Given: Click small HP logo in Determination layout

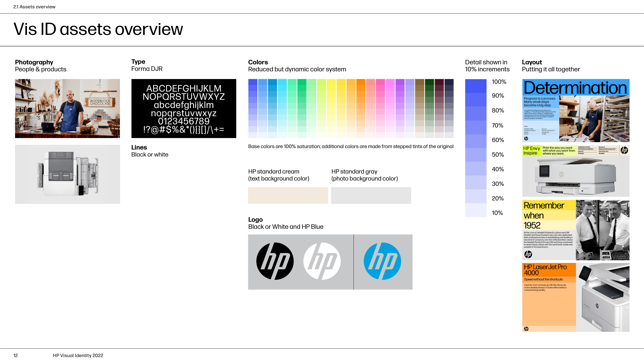Looking at the screenshot, I should 526,138.
